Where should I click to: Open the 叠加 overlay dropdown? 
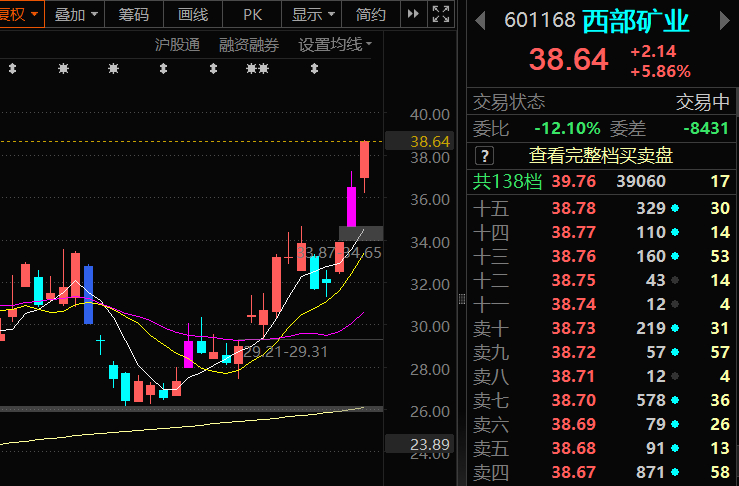click(75, 14)
